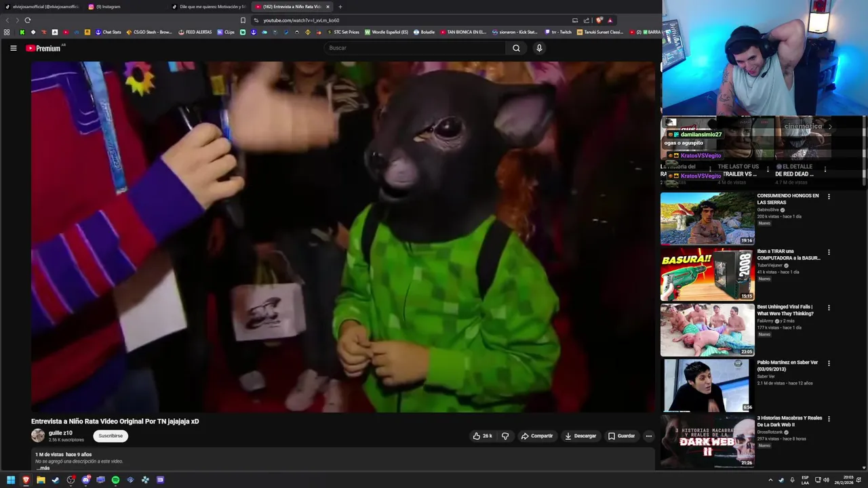This screenshot has height=488, width=868.
Task: Open options menu for Iban a TIRAR video
Action: coord(829,252)
